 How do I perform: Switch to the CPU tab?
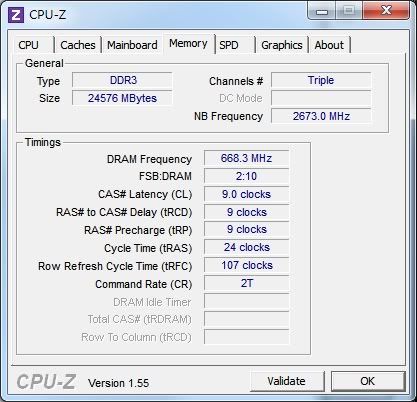click(29, 45)
